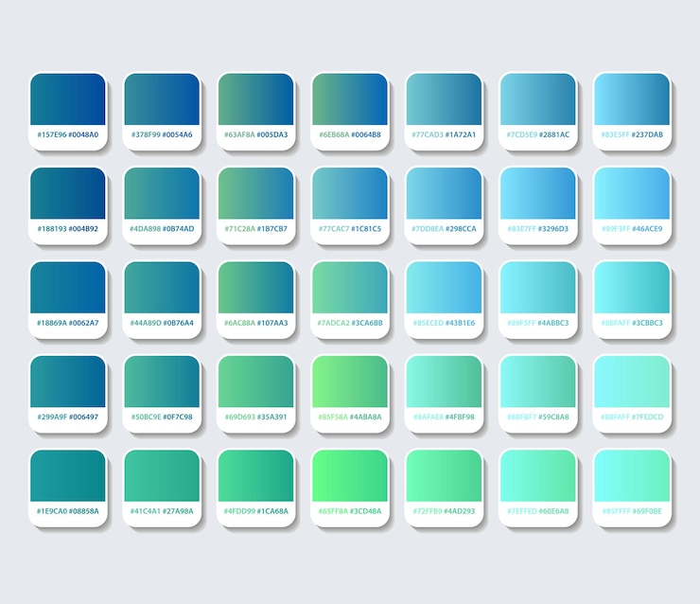Click the hex code text #1C81C5
This screenshot has height=604, width=700.
[x=366, y=229]
